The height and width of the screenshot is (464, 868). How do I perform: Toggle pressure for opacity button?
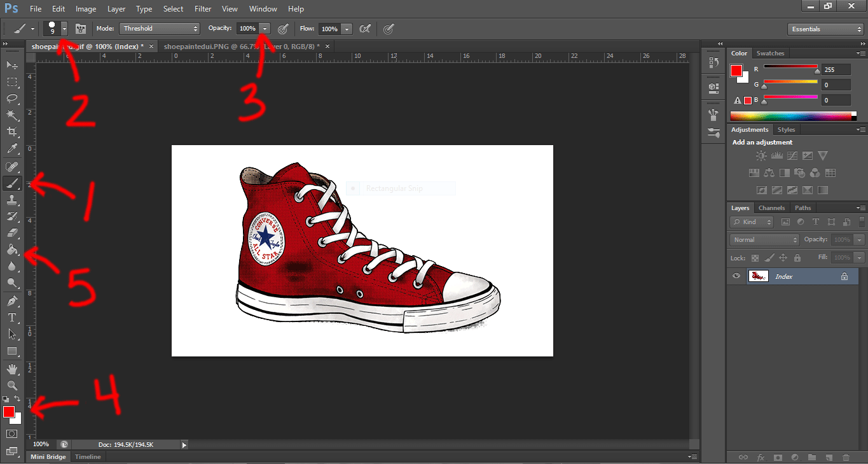284,29
